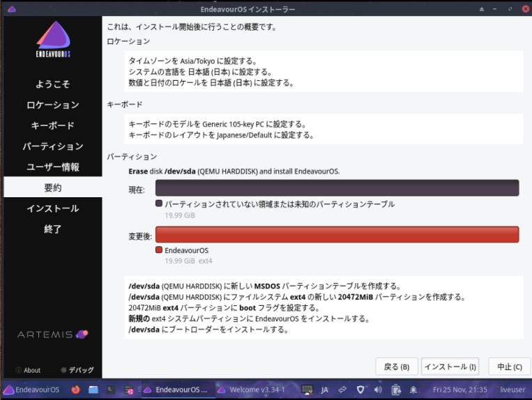The width and height of the screenshot is (532, 400).
Task: Open the liveuser session menu
Action: pos(512,390)
